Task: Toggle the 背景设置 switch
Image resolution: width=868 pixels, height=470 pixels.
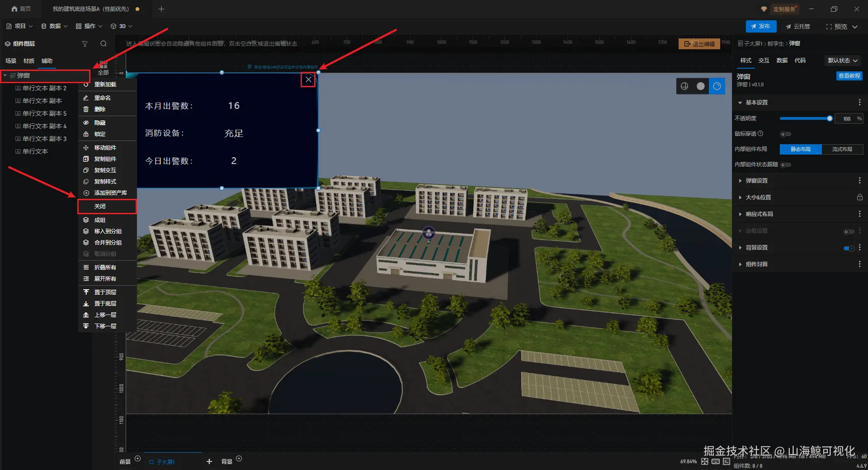Action: coord(849,248)
